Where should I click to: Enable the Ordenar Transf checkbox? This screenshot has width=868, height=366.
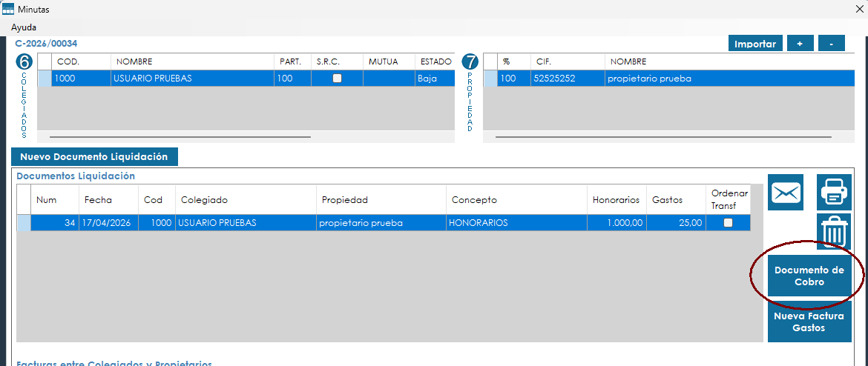pyautogui.click(x=728, y=223)
